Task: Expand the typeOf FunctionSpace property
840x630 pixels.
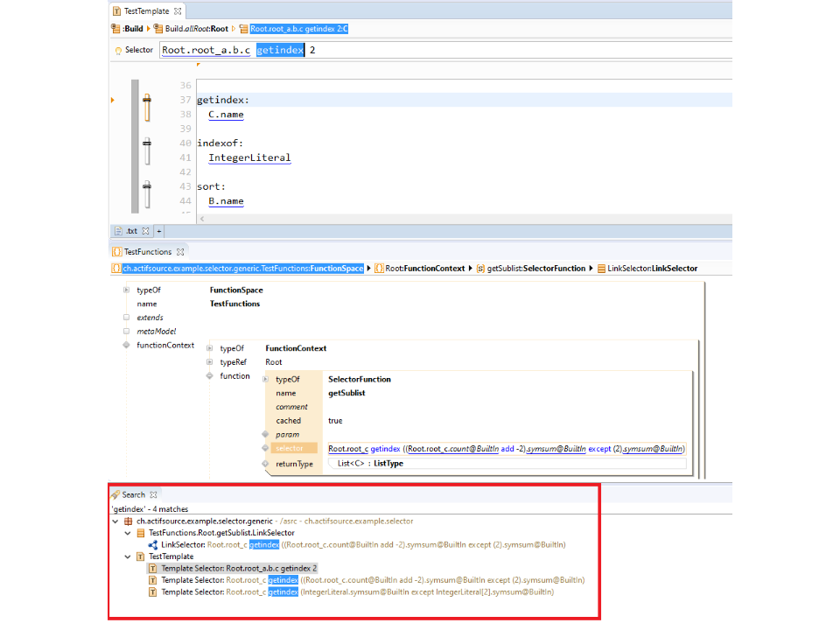Action: pos(127,290)
